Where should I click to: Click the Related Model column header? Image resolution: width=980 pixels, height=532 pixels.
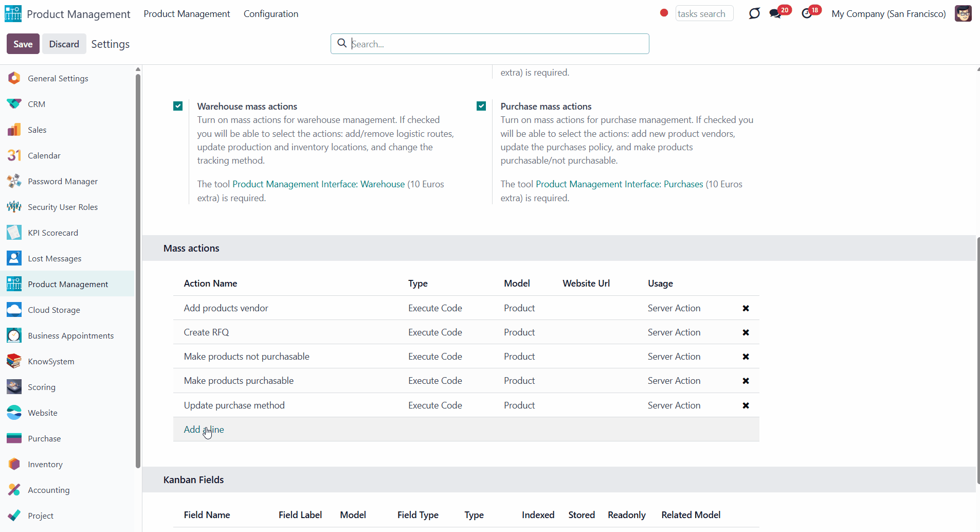pyautogui.click(x=691, y=515)
